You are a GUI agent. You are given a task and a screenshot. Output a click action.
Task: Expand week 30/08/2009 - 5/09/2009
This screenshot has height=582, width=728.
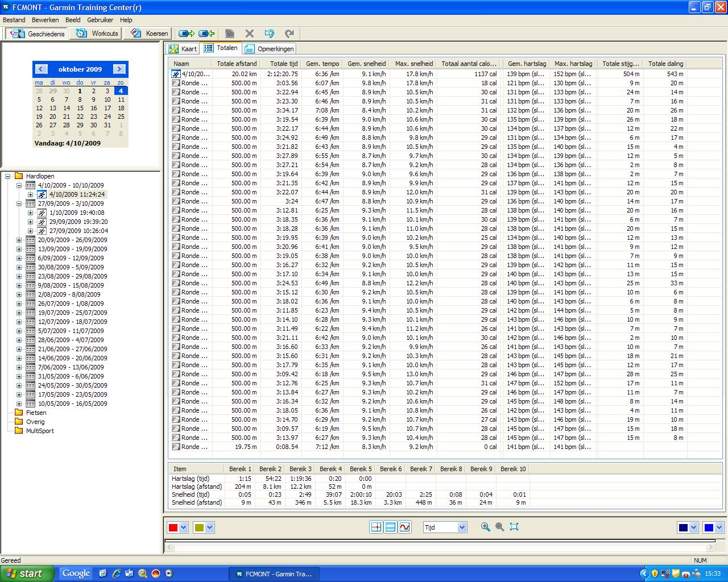point(19,267)
